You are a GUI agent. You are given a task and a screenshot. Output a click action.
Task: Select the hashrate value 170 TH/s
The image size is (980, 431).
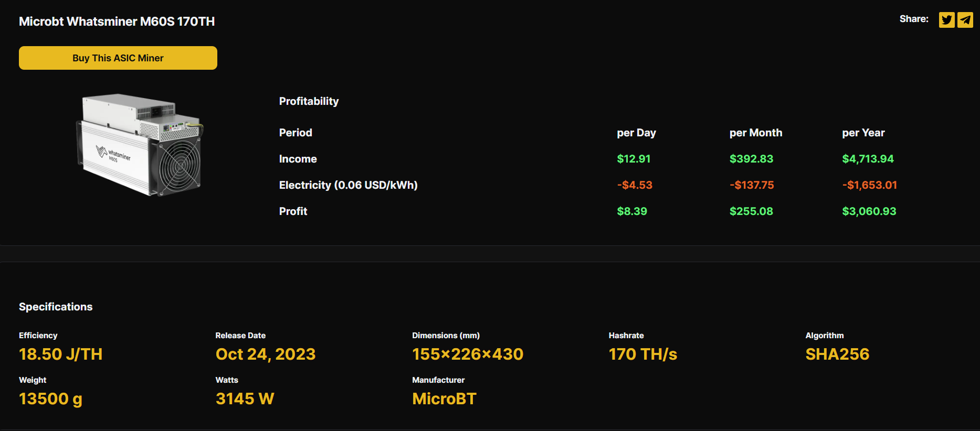(x=643, y=354)
